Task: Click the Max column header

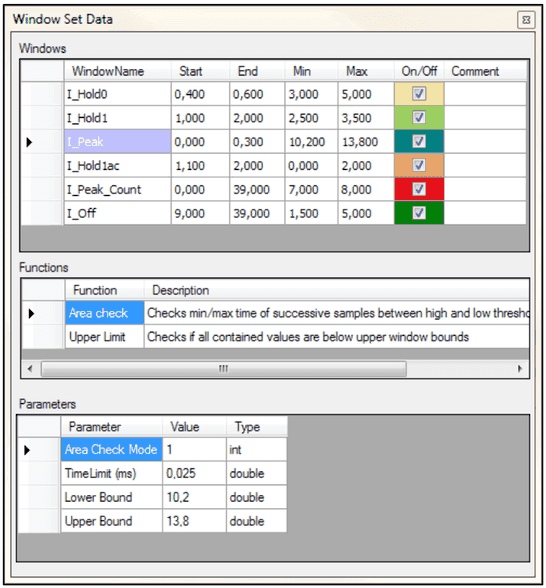Action: (x=366, y=71)
